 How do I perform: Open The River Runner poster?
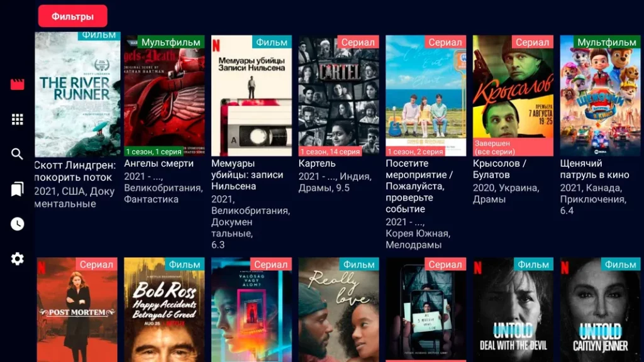pos(77,94)
